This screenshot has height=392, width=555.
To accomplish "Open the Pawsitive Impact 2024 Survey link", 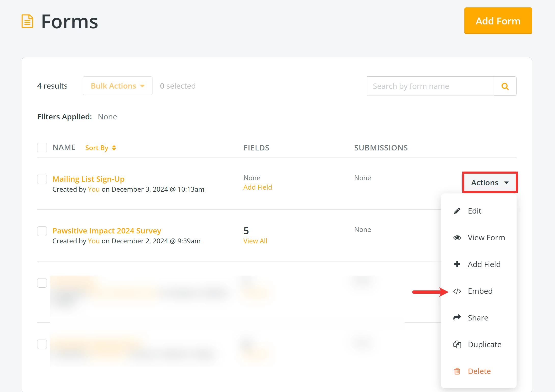I will pos(107,231).
